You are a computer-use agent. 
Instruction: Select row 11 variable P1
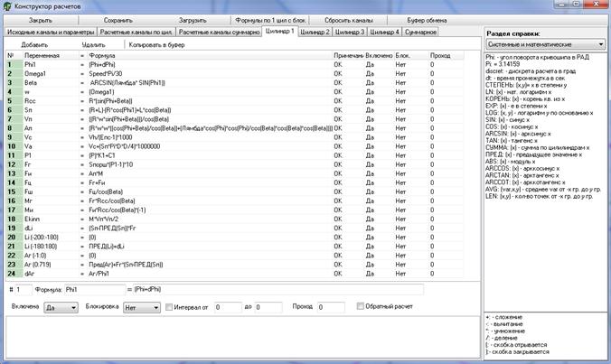pyautogui.click(x=28, y=155)
